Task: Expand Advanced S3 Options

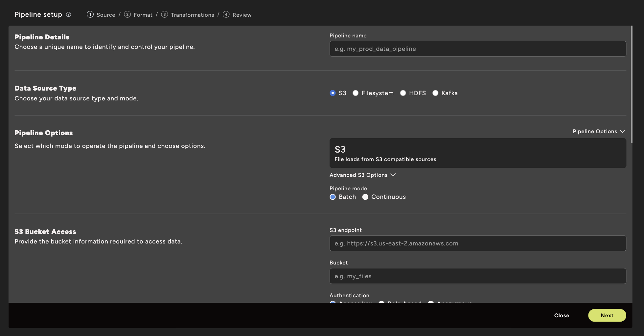Action: (x=362, y=175)
